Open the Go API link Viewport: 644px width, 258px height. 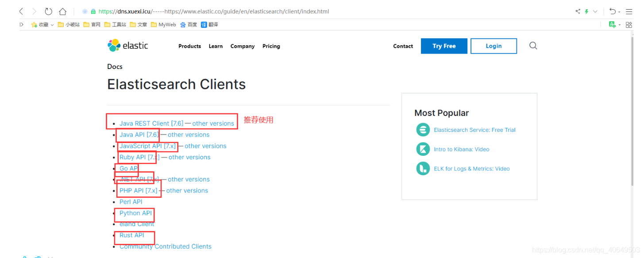[129, 168]
